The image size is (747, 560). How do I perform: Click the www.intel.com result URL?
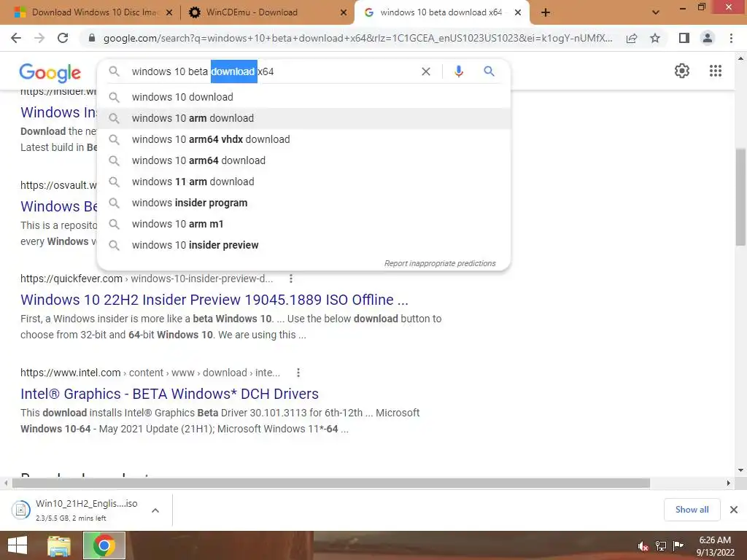point(150,373)
